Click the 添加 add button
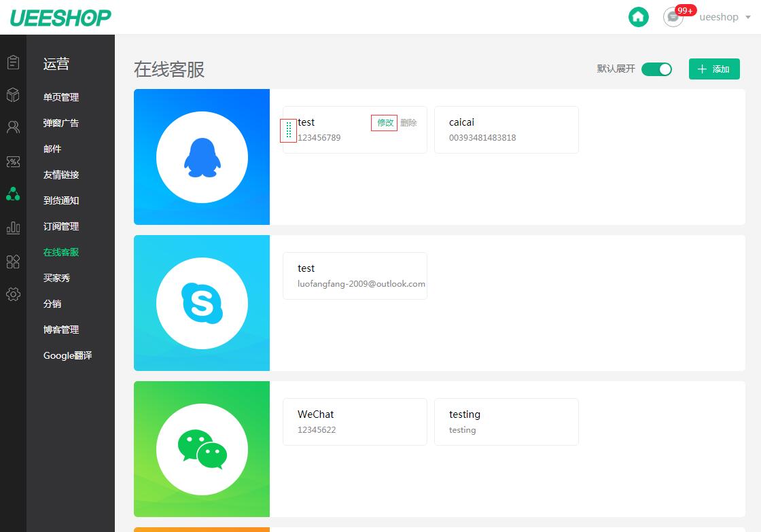This screenshot has width=761, height=532. pos(714,69)
